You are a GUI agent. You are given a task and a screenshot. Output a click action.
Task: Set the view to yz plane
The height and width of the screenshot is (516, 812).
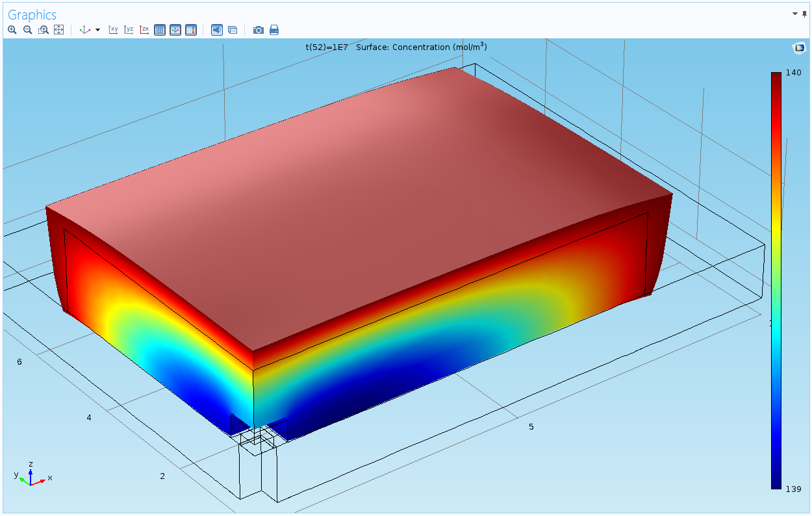tap(129, 30)
